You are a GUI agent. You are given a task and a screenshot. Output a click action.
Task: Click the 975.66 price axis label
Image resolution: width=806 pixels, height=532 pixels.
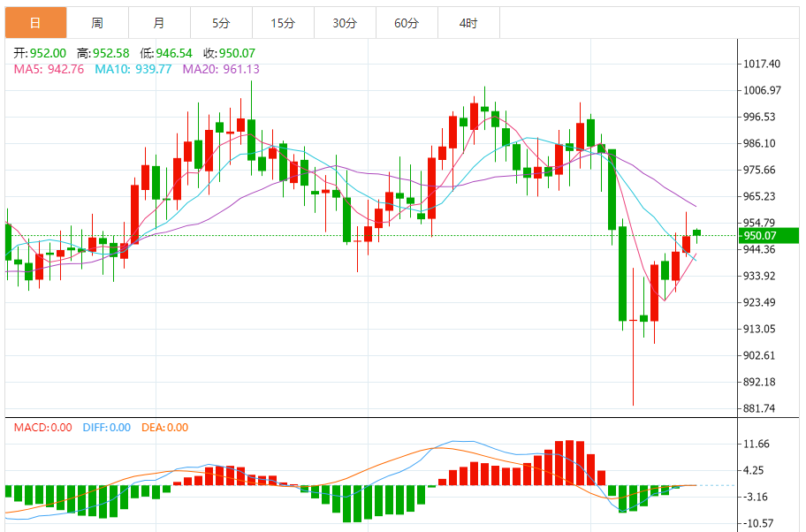(x=759, y=171)
